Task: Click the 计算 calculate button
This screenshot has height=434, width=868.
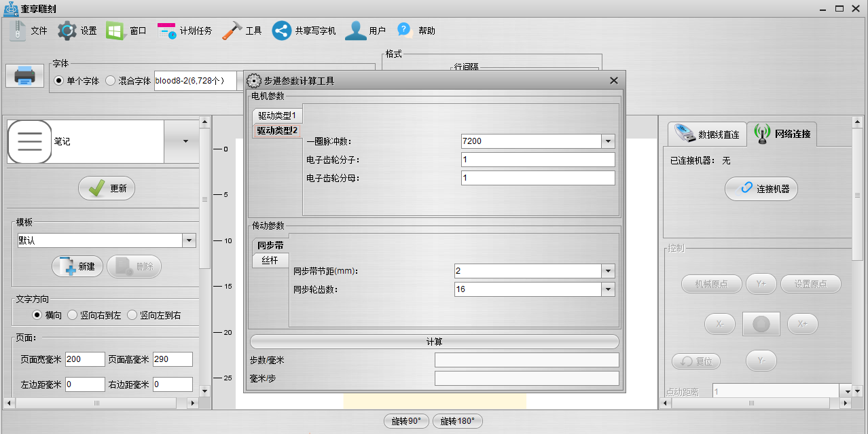Action: click(434, 342)
